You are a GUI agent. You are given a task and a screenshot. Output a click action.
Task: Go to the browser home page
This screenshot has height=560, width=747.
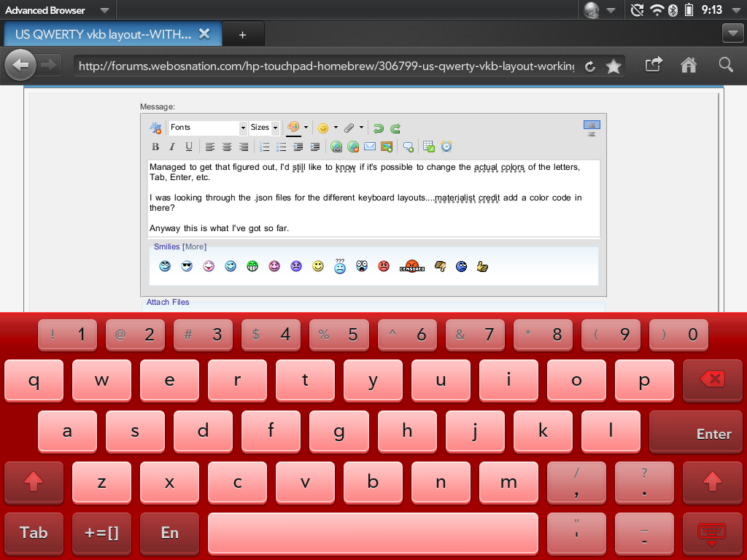[688, 66]
